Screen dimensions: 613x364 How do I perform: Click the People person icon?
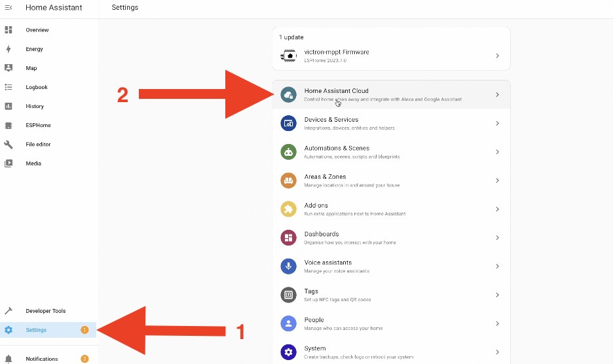click(289, 323)
